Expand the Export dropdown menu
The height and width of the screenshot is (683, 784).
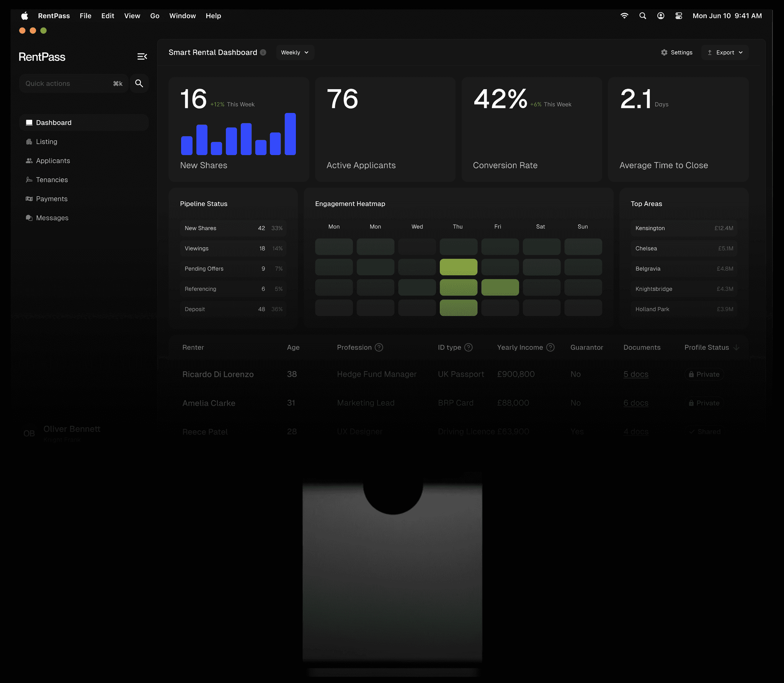725,52
